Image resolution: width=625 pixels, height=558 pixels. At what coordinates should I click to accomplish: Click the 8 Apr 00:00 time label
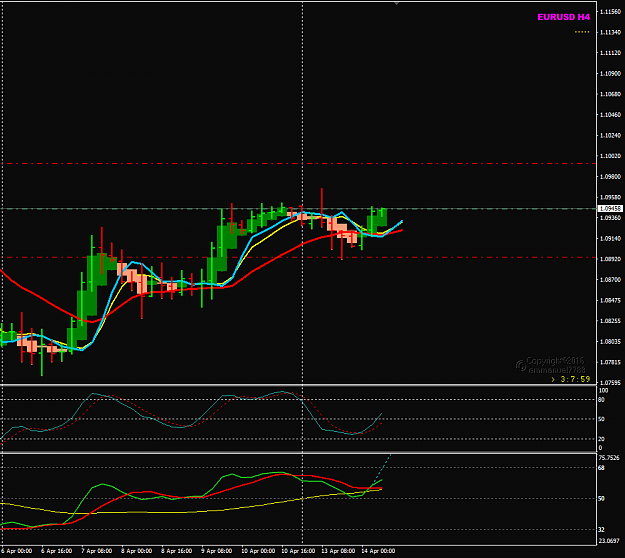(x=136, y=551)
